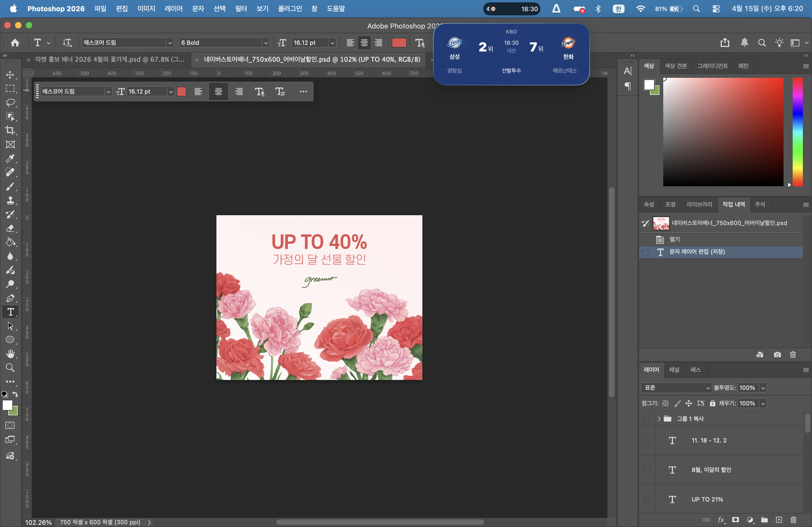Click the create warped text icon
812x527 pixels.
420,43
